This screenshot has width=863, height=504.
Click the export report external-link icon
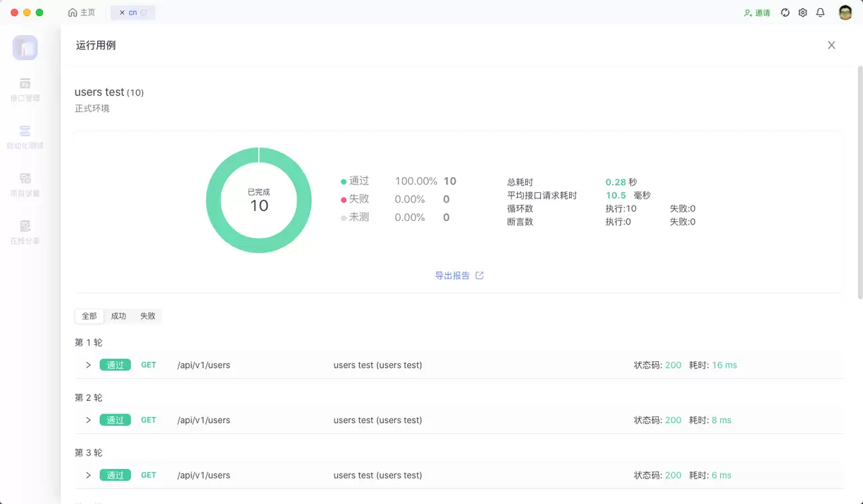pyautogui.click(x=479, y=276)
